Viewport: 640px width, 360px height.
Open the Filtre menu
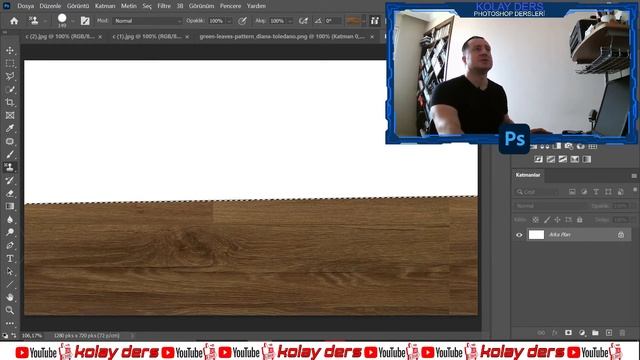pos(164,6)
